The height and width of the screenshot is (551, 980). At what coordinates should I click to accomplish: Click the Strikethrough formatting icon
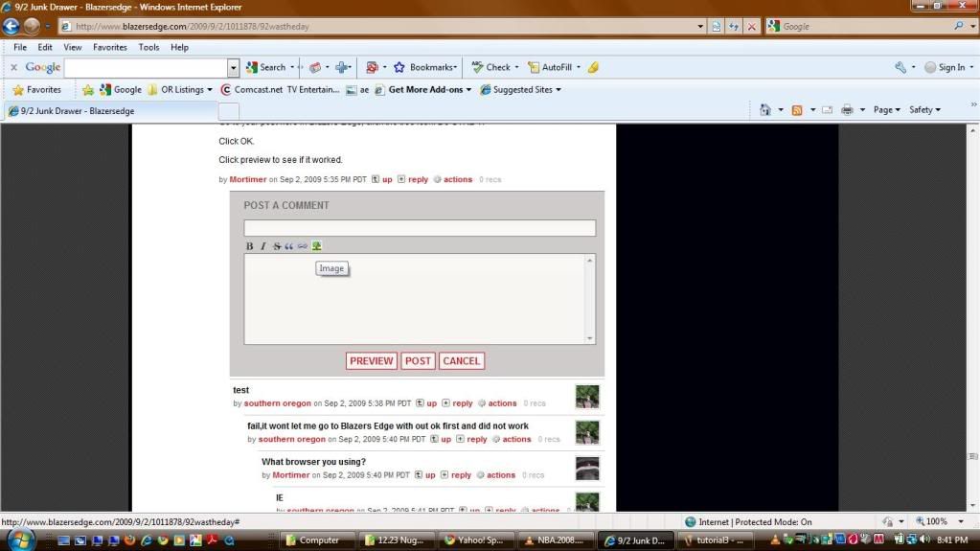point(276,246)
